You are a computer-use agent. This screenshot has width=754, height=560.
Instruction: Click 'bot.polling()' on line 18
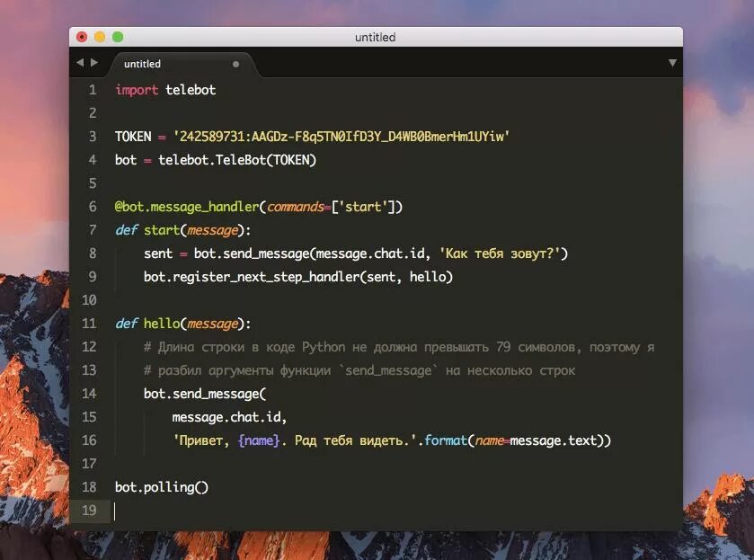(162, 487)
